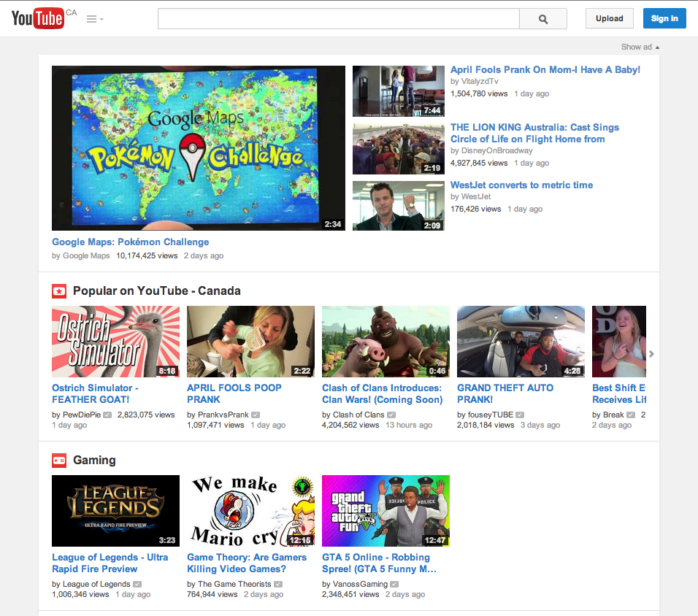Screen dimensions: 698x616
Task: Open GRAND THEFT AUTO PRANK! title link
Action: coord(505,393)
